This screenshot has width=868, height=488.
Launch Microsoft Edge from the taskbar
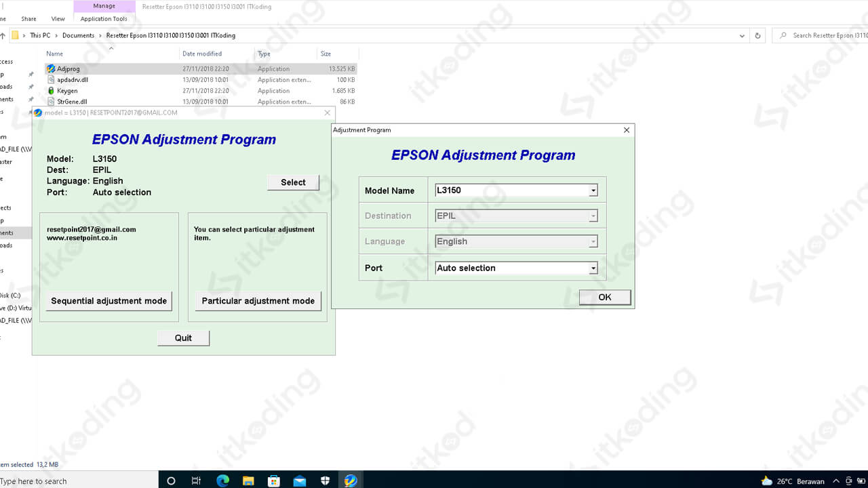tap(222, 481)
